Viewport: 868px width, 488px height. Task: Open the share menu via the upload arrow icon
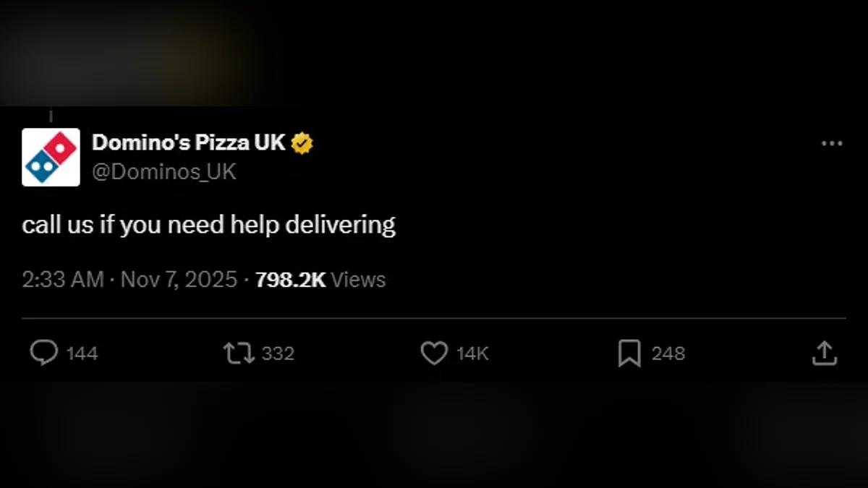click(x=825, y=353)
